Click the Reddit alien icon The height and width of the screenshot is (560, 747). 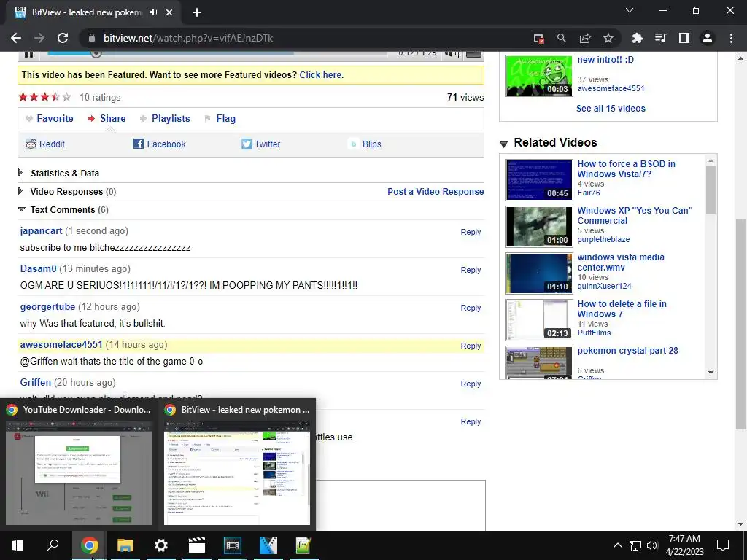tap(31, 144)
